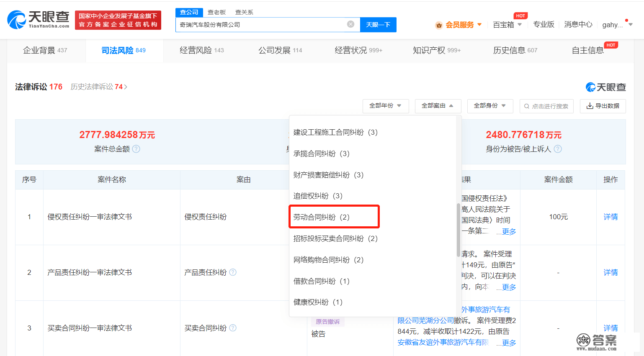
Task: Select 财产损害赔偿纠纷 (3) option
Action: [x=328, y=175]
